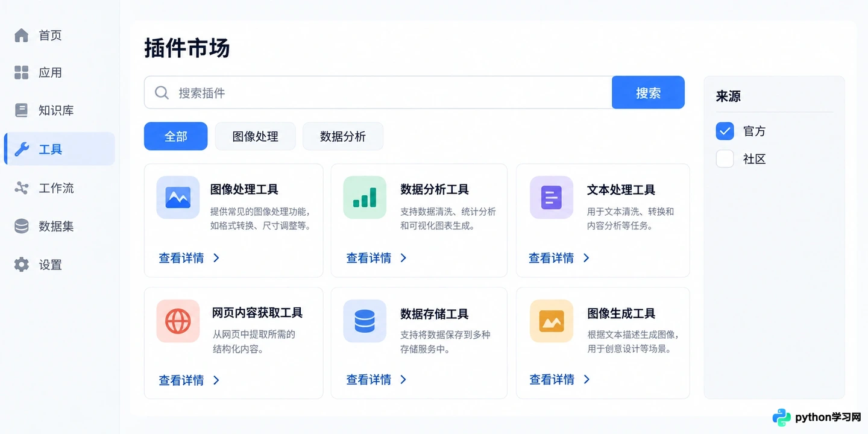Click the wrench icon beside 工具

point(22,149)
